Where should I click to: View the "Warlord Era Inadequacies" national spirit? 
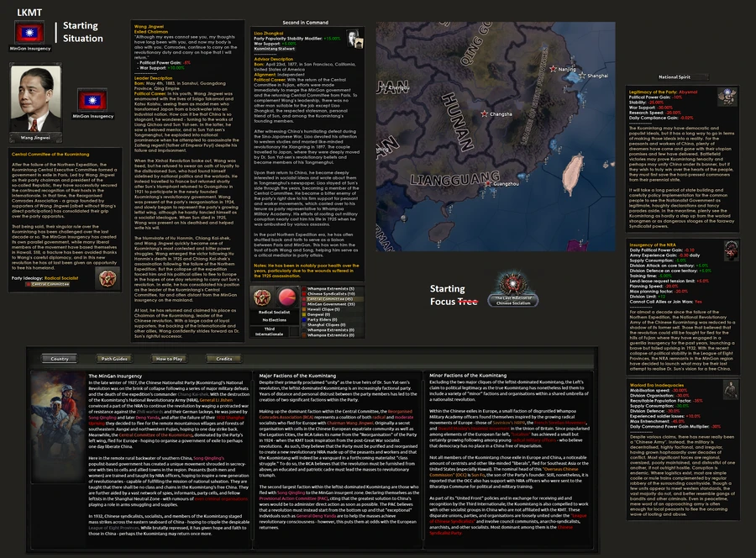click(730, 392)
